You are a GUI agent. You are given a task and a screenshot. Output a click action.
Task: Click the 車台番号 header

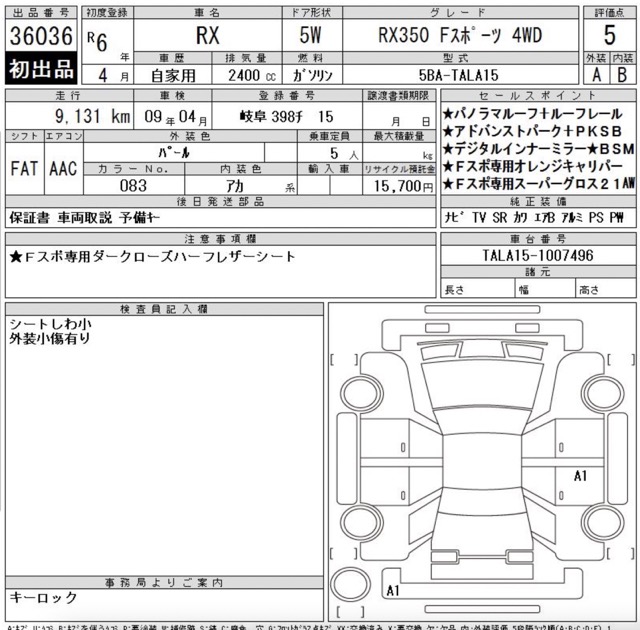pos(538,239)
